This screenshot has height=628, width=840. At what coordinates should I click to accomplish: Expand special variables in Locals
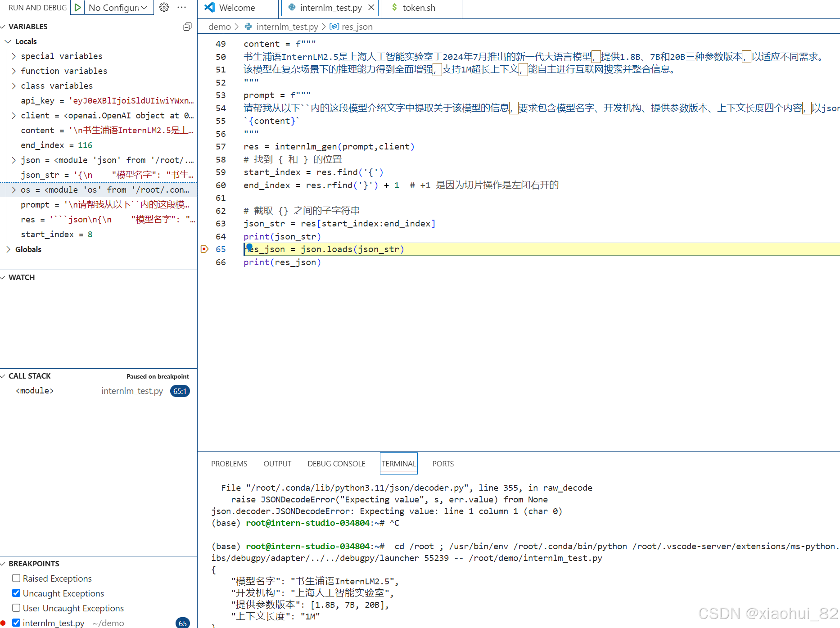(x=13, y=56)
